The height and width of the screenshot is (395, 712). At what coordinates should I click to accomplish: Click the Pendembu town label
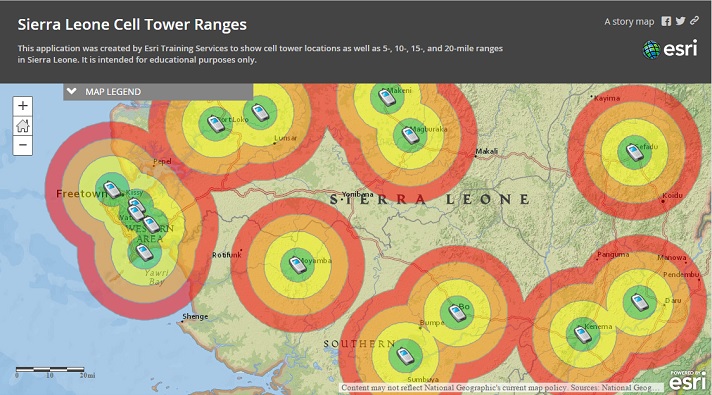point(681,275)
